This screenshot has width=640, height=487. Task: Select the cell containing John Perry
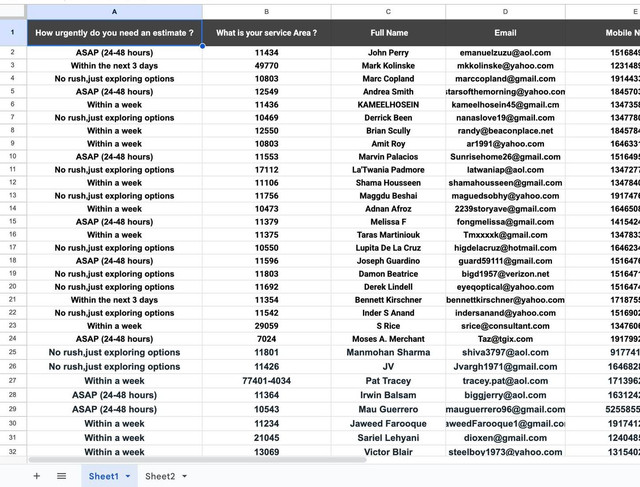pyautogui.click(x=388, y=52)
